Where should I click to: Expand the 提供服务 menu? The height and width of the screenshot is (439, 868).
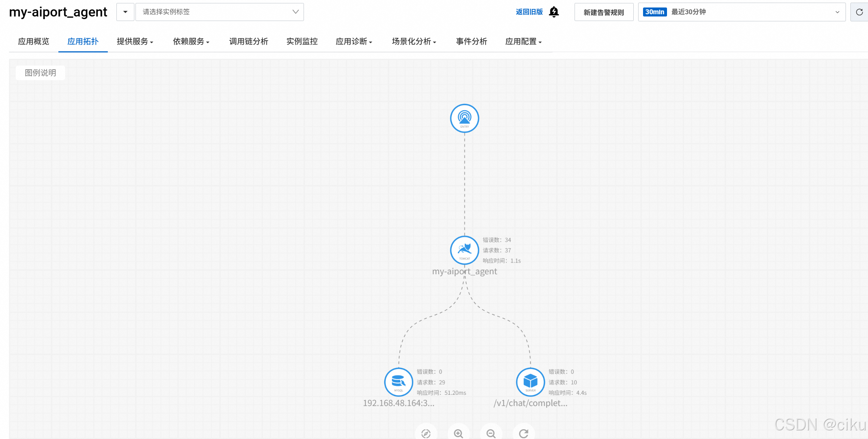[x=135, y=42]
